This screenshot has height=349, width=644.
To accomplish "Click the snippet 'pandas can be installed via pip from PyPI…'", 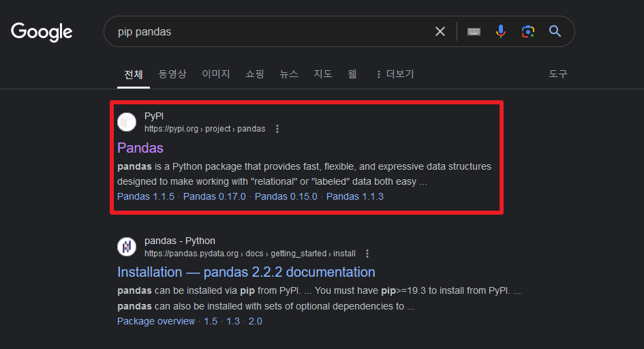I will pos(319,299).
